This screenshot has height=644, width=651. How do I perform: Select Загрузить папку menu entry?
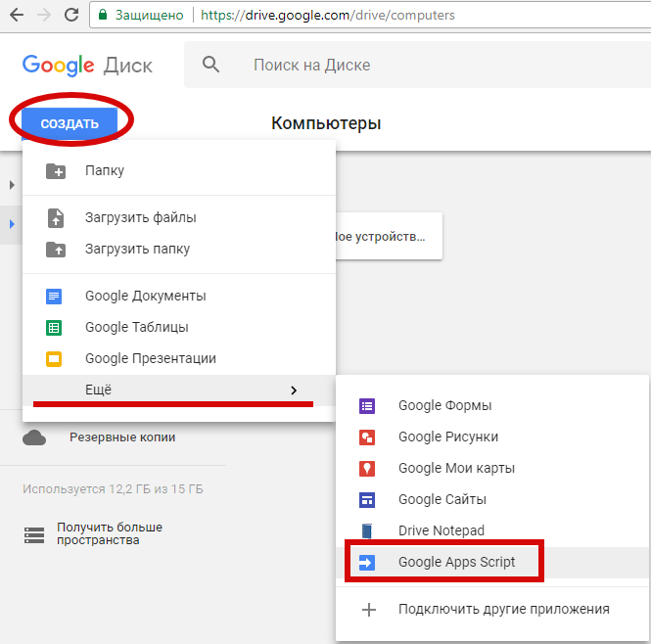coord(179,250)
